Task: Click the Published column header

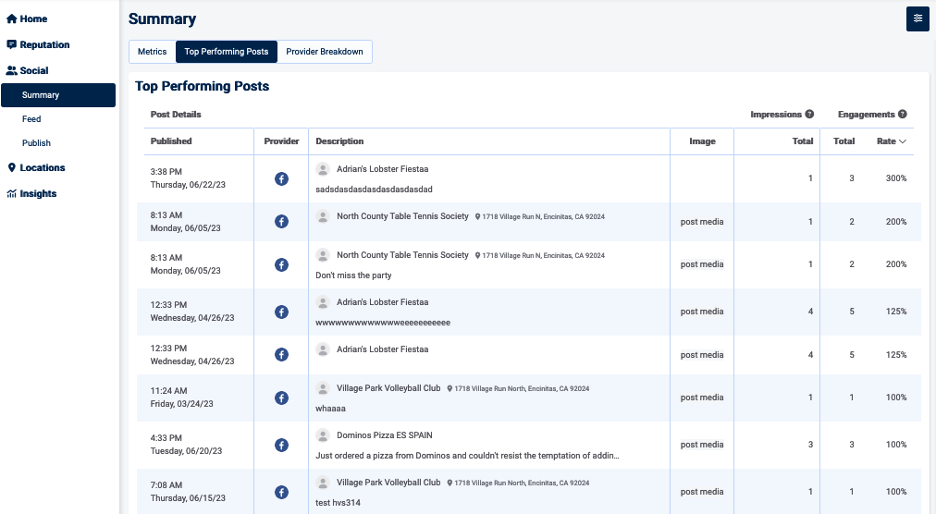Action: tap(171, 141)
